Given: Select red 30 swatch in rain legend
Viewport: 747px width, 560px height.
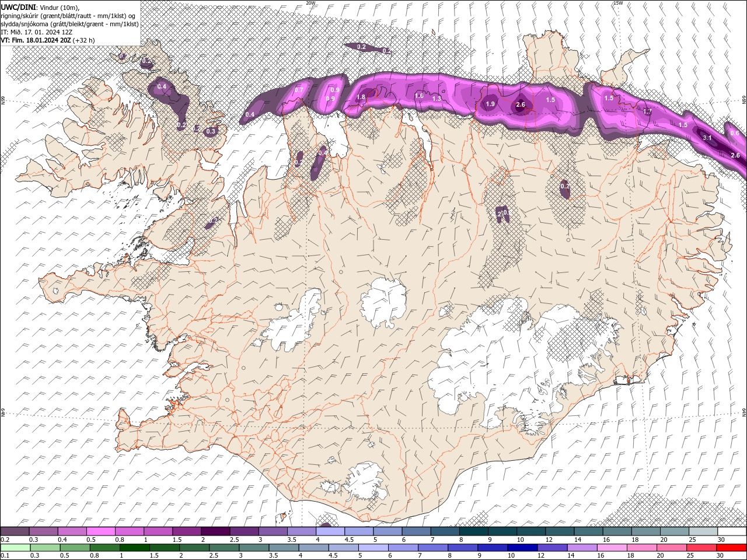Looking at the screenshot, I should (x=732, y=548).
